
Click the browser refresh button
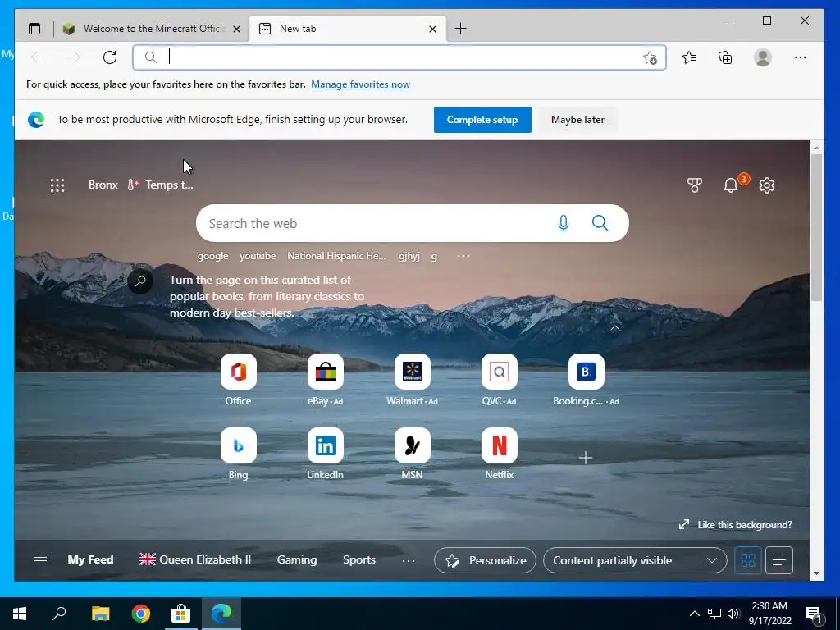[110, 57]
